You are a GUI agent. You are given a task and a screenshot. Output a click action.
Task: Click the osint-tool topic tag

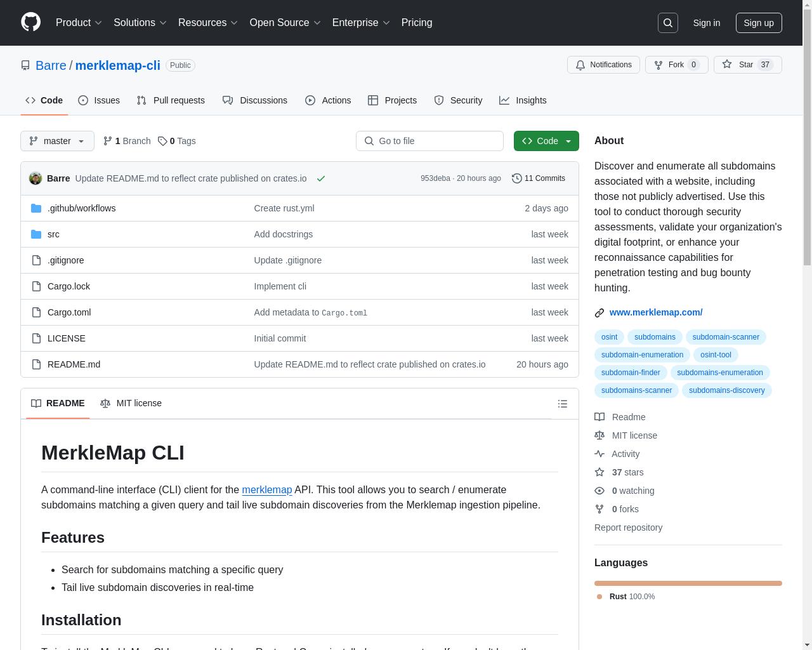coord(716,355)
